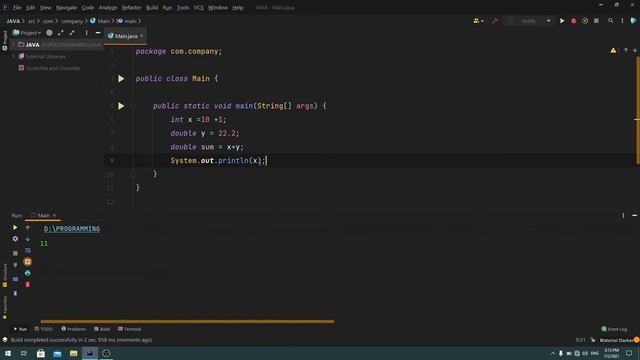Image resolution: width=640 pixels, height=360 pixels.
Task: Fold the main method at its opening line
Action: click(133, 106)
